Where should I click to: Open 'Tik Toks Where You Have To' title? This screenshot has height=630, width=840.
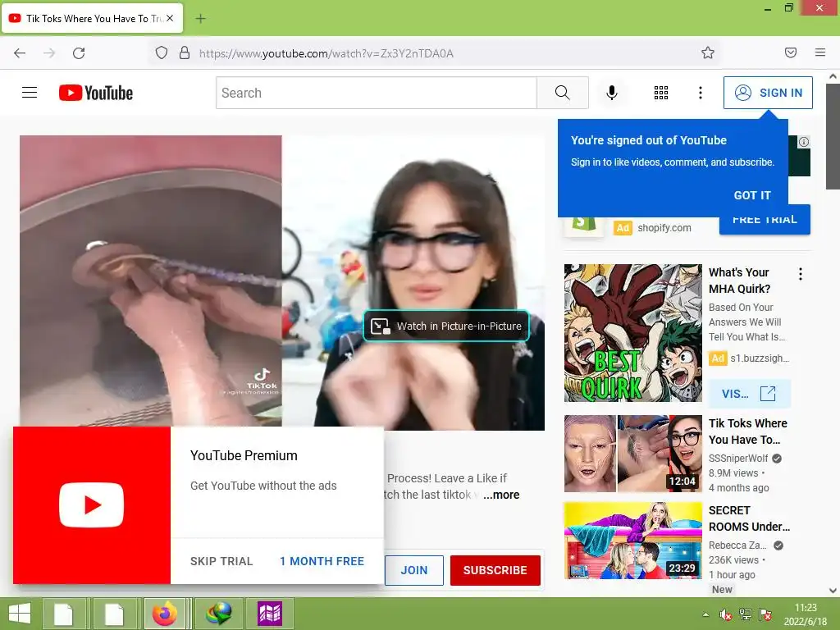click(748, 431)
